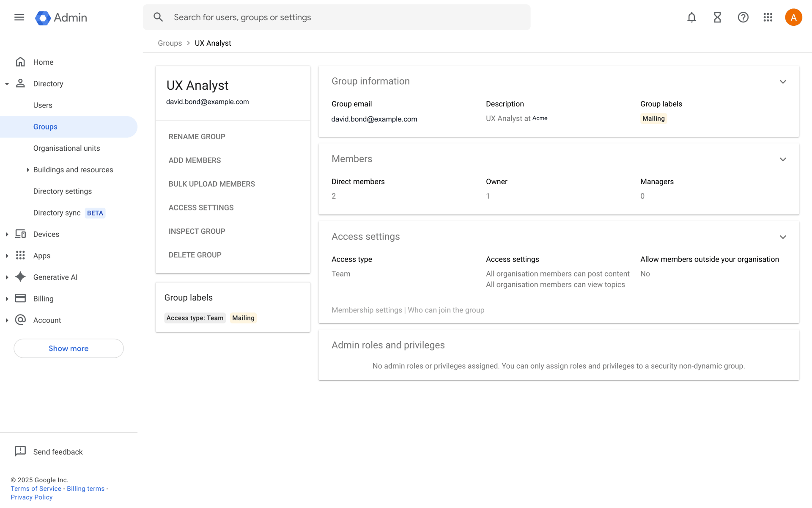Open Privacy Policy link
This screenshot has height=508, width=812.
(x=32, y=497)
